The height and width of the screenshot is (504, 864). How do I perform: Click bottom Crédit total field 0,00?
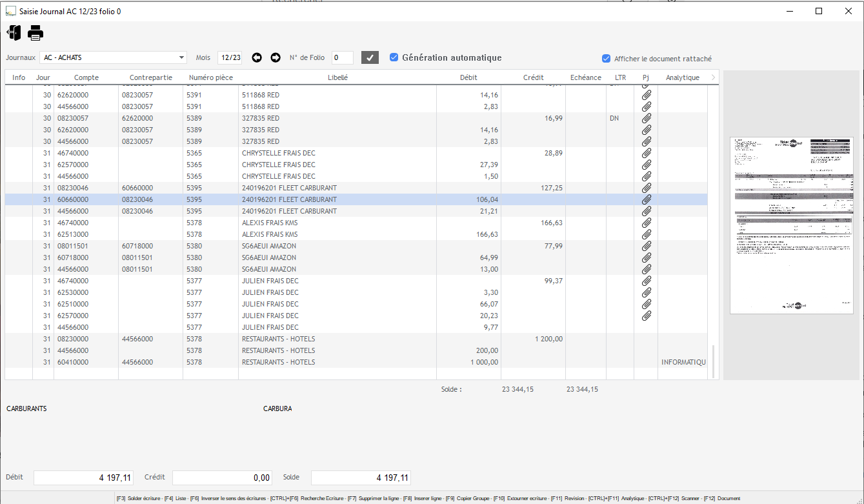click(x=222, y=478)
